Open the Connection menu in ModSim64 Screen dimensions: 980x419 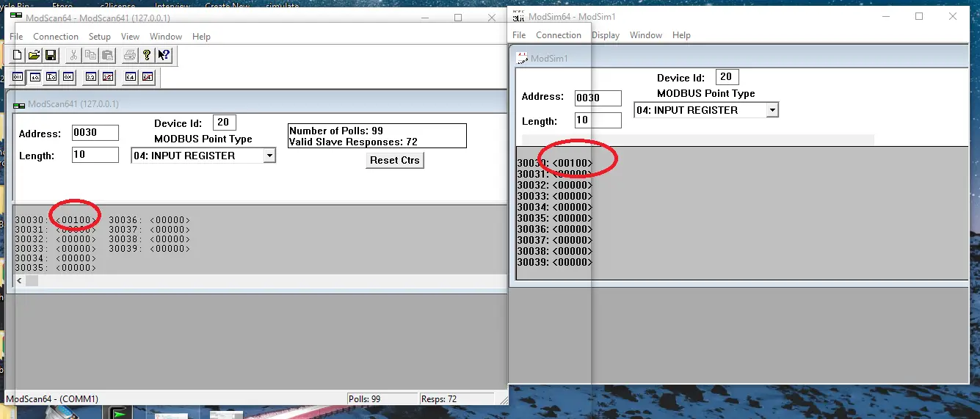pyautogui.click(x=559, y=35)
